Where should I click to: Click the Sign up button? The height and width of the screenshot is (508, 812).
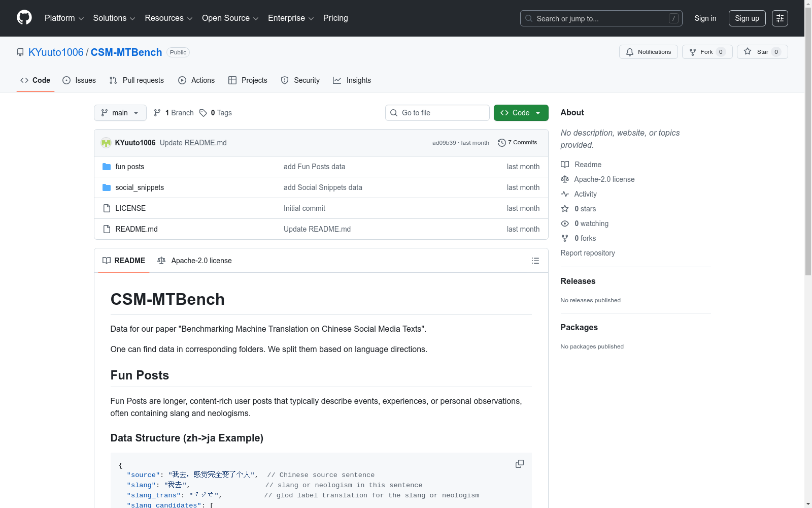coord(747,18)
